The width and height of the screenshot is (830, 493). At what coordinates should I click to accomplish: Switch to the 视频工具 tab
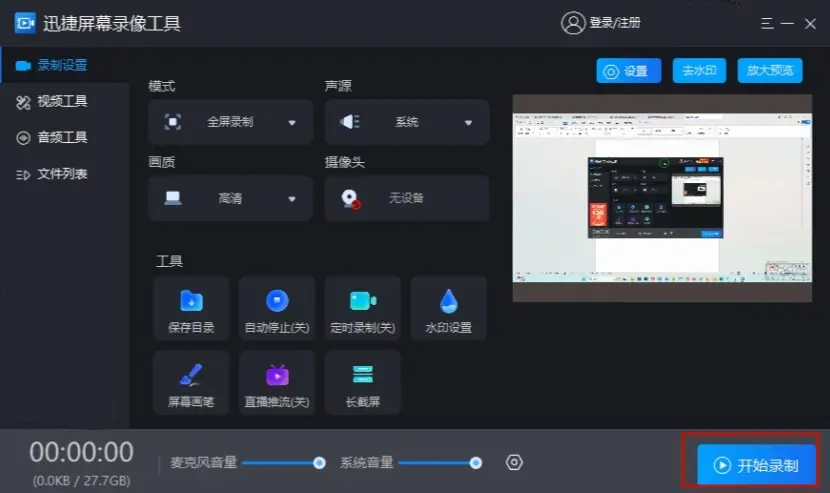click(x=62, y=101)
